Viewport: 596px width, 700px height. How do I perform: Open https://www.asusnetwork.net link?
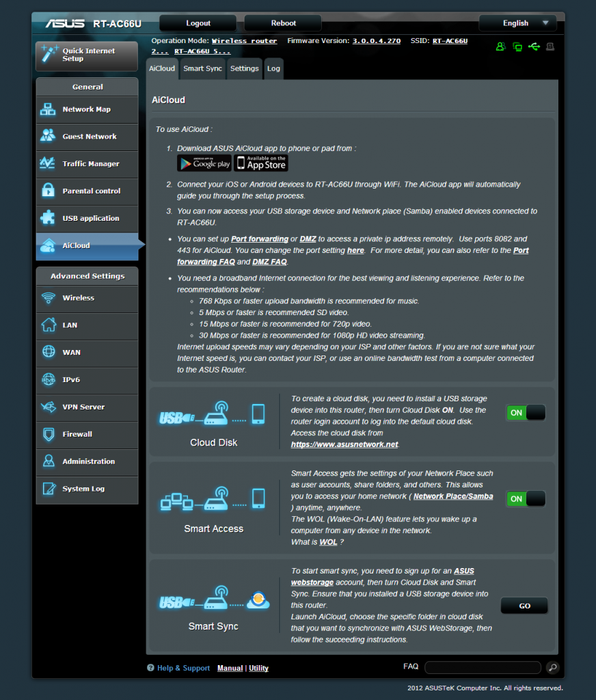click(x=344, y=444)
